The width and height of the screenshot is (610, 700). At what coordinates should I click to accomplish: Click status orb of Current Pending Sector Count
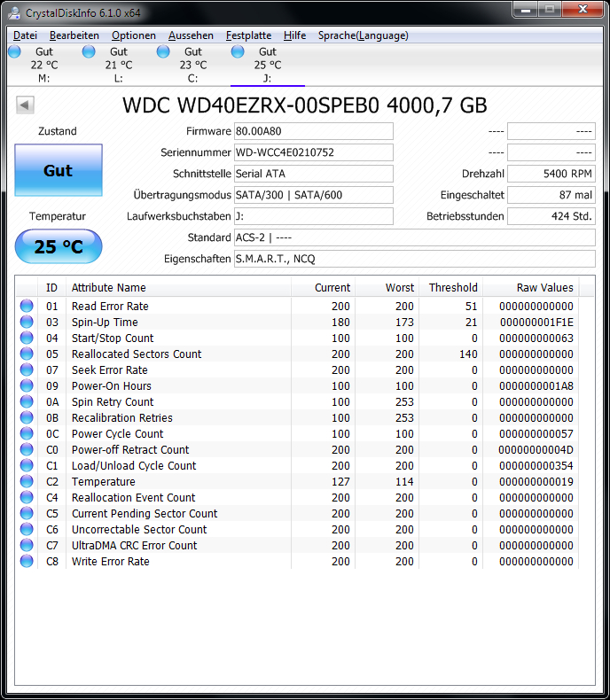click(x=27, y=513)
